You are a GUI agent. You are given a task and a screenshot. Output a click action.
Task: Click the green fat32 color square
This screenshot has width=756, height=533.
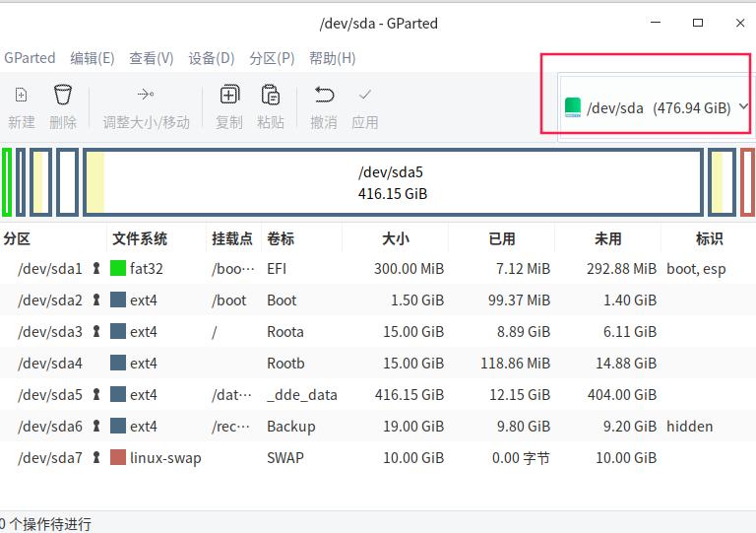pos(118,268)
